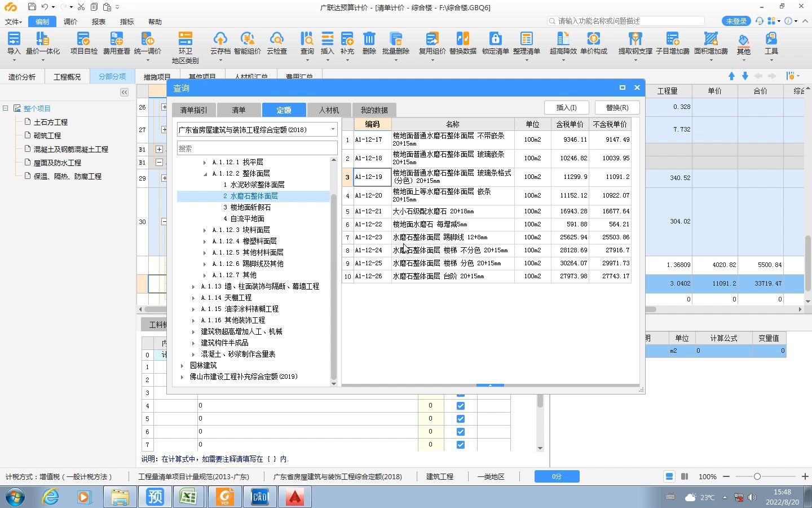Expand the A.1.14 天棚工程 node
Viewport: 812px width, 508px height.
(193, 298)
